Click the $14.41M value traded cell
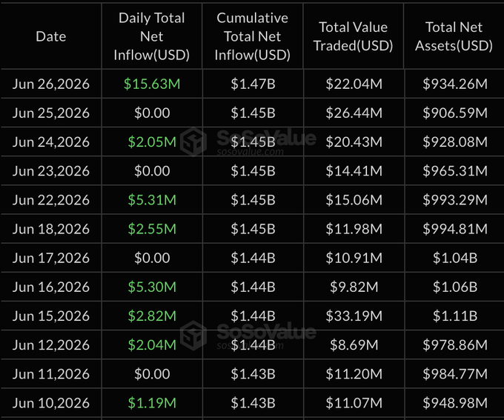Image resolution: width=504 pixels, height=420 pixels. (354, 170)
